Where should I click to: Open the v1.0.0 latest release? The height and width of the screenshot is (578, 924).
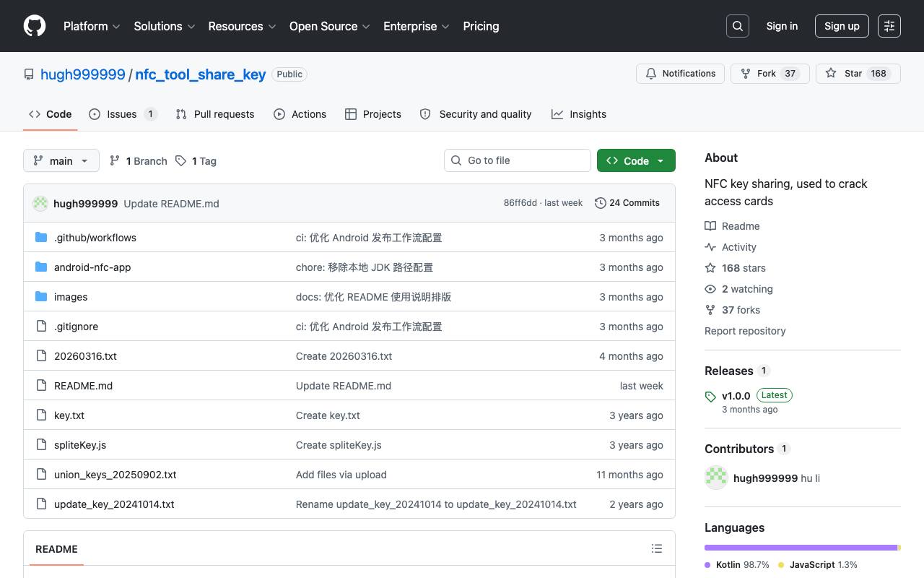pos(749,402)
